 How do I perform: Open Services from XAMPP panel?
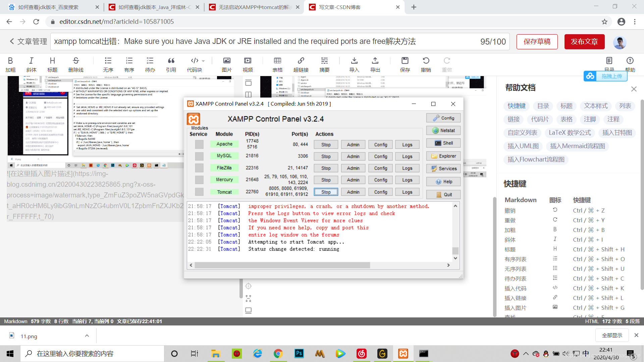[x=443, y=169]
